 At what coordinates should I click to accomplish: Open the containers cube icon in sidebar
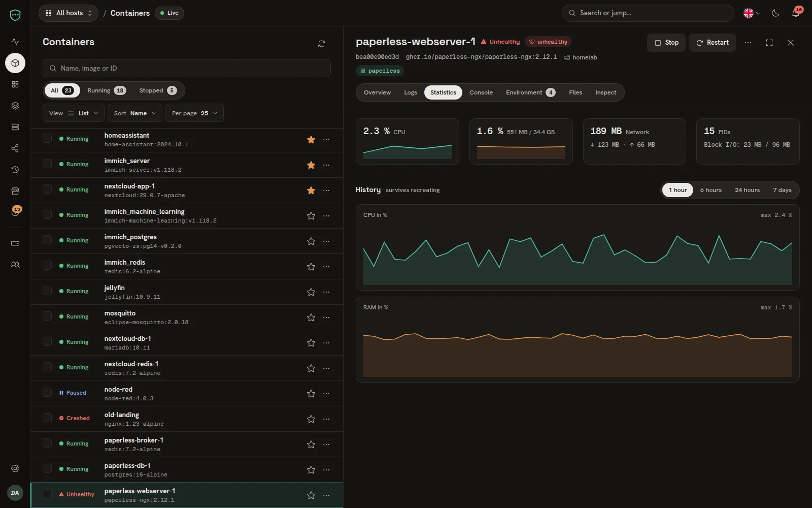click(15, 63)
